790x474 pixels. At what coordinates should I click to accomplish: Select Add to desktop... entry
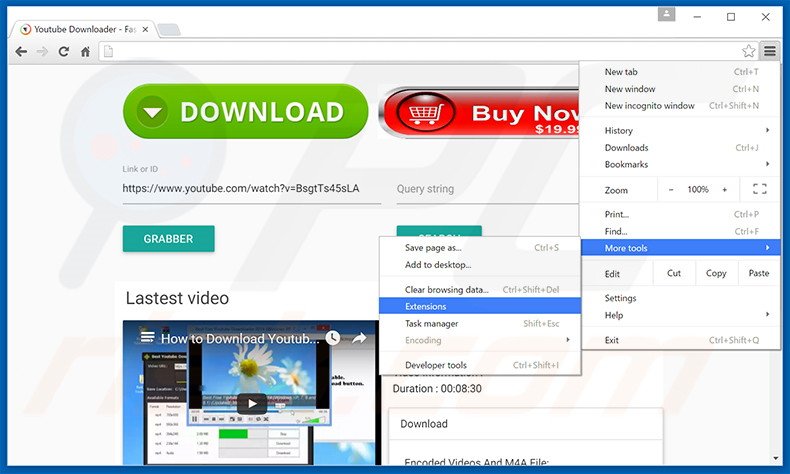coord(480,264)
